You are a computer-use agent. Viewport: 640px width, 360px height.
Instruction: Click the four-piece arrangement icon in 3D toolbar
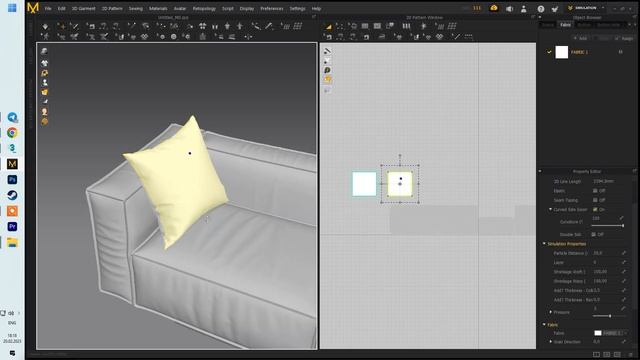click(x=202, y=26)
